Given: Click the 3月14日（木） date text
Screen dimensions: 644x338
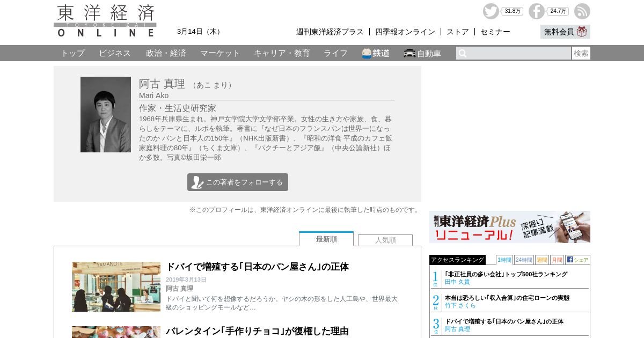Looking at the screenshot, I should click(x=200, y=32).
